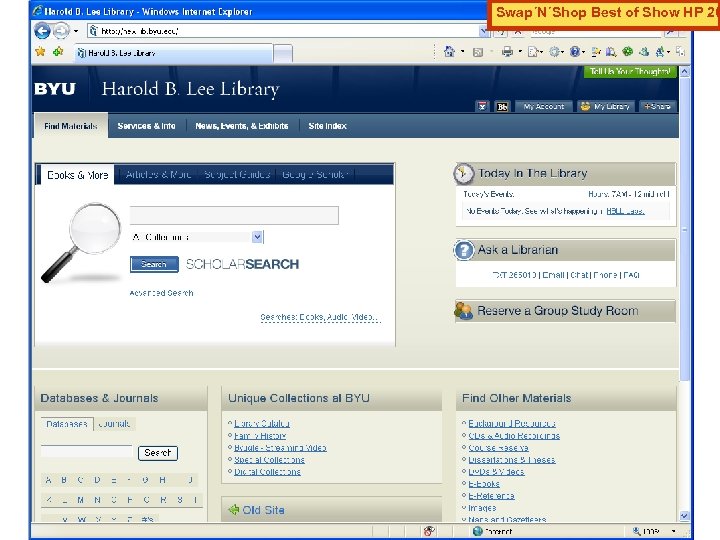Click the zoom magnifier icon in the status bar
The width and height of the screenshot is (720, 540).
pos(637,531)
